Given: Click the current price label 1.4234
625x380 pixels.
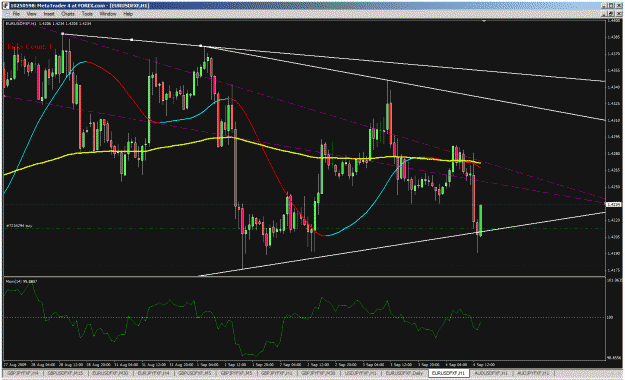Looking at the screenshot, I should (614, 204).
